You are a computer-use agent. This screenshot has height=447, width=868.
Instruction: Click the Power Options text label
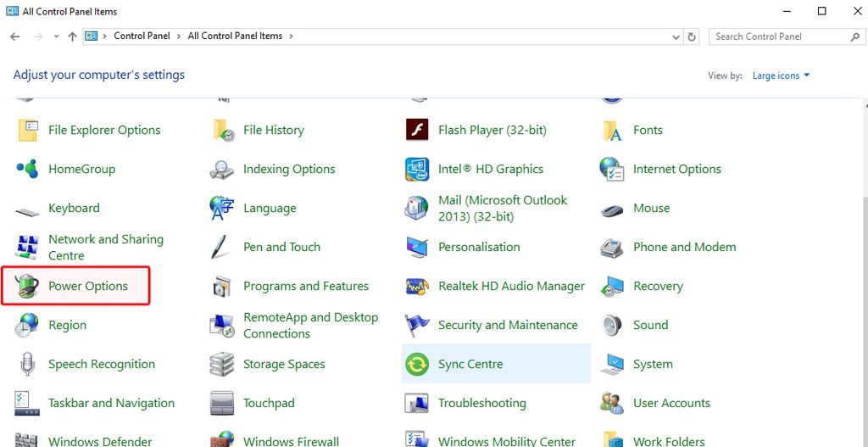point(88,287)
